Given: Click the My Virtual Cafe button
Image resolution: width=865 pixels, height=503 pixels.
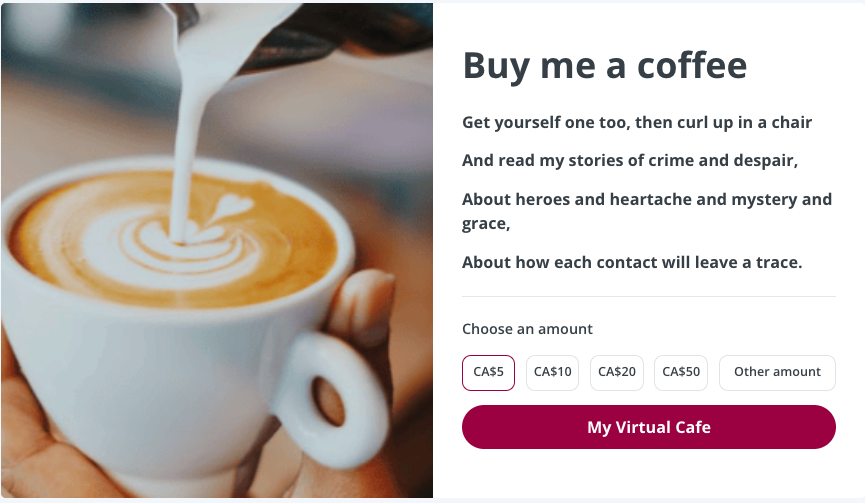Looking at the screenshot, I should point(649,427).
